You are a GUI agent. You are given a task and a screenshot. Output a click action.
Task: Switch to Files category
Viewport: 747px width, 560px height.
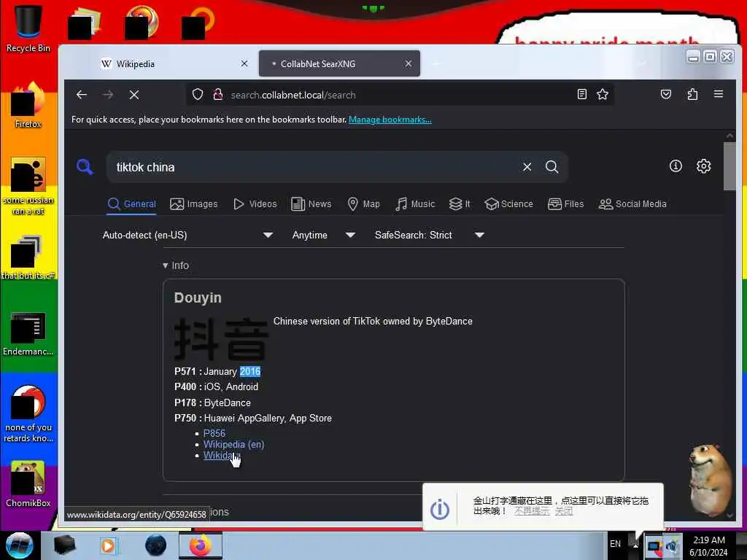point(565,204)
